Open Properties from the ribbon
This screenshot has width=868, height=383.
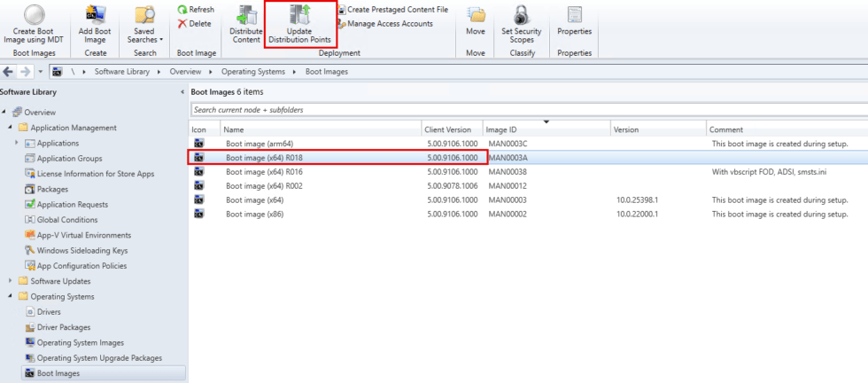point(574,21)
